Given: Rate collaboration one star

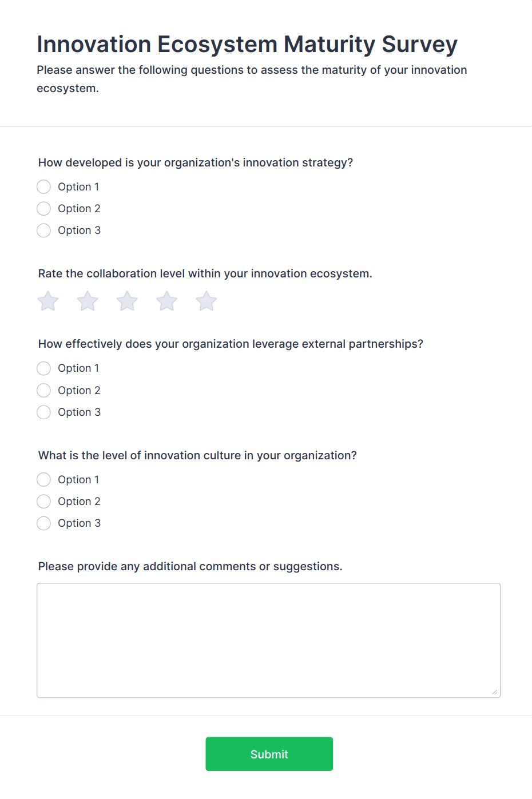Looking at the screenshot, I should point(48,301).
